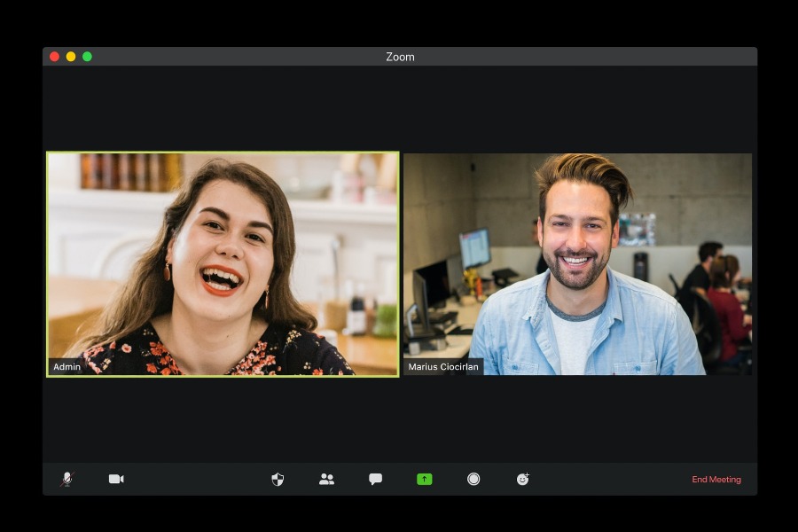The width and height of the screenshot is (798, 532).
Task: Click the Admin name label
Action: (x=66, y=367)
